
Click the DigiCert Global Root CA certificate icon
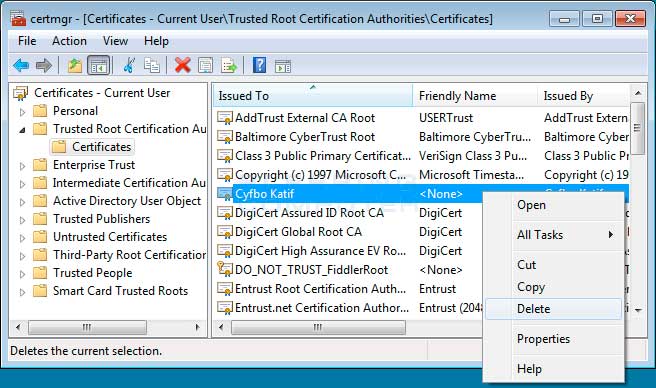point(225,232)
